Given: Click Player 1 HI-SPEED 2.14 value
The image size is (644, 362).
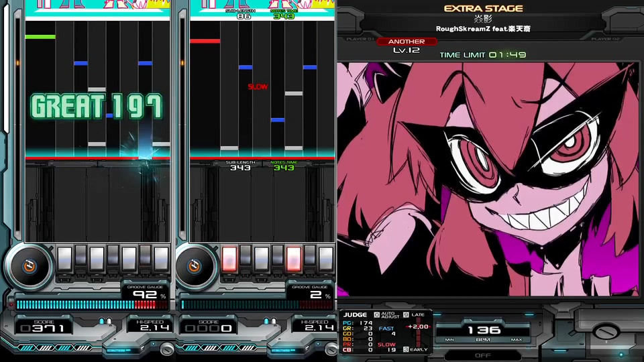Looking at the screenshot, I should point(154,328).
